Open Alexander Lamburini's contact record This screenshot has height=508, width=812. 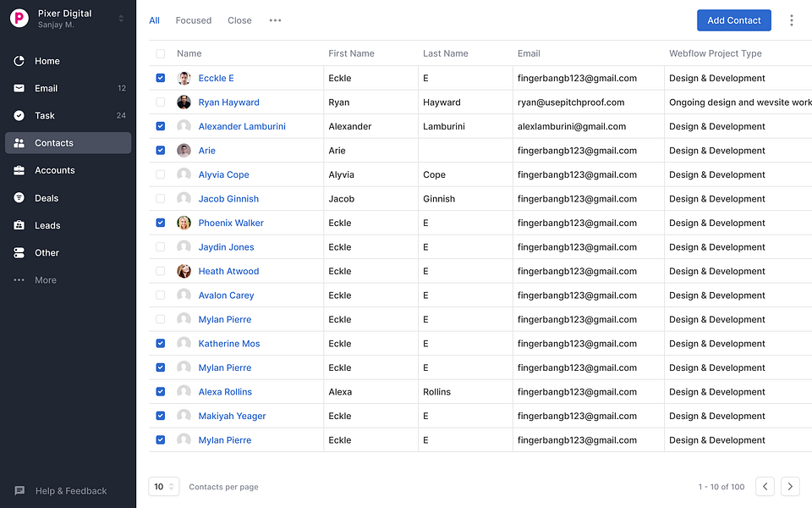coord(243,126)
